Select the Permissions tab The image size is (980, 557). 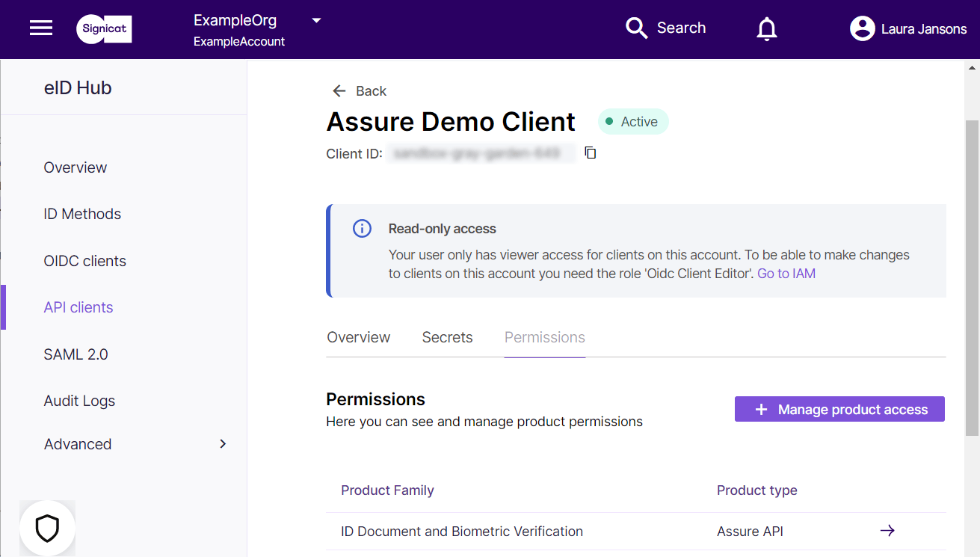[545, 337]
